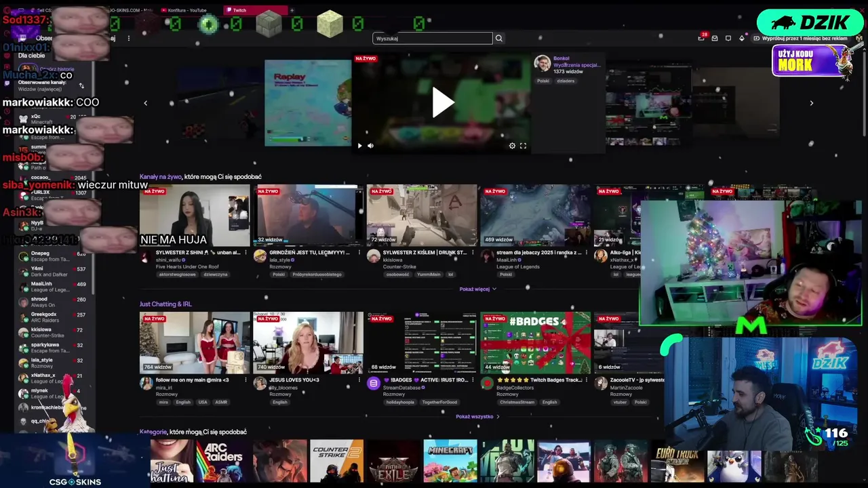
Task: Click the dzladers tag under Bonkol
Action: (566, 81)
